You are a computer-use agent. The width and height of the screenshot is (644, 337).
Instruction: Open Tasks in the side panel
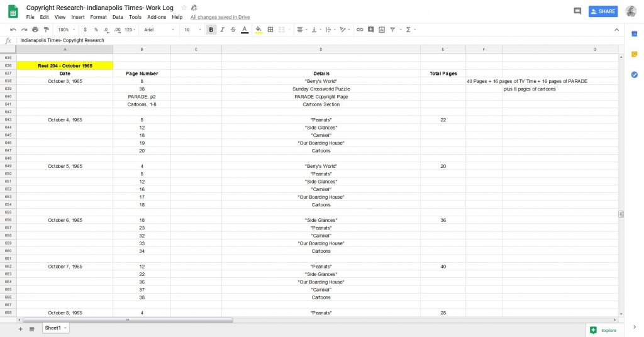pos(634,74)
